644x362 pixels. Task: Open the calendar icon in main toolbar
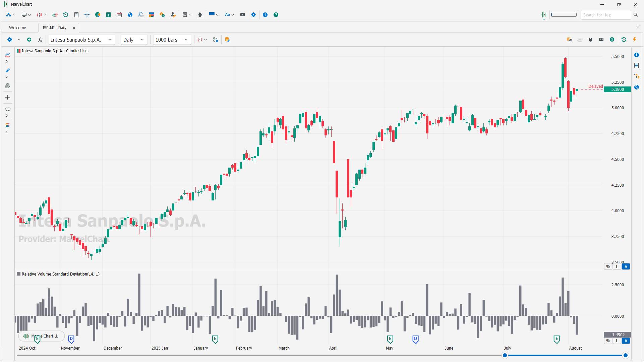[119, 15]
